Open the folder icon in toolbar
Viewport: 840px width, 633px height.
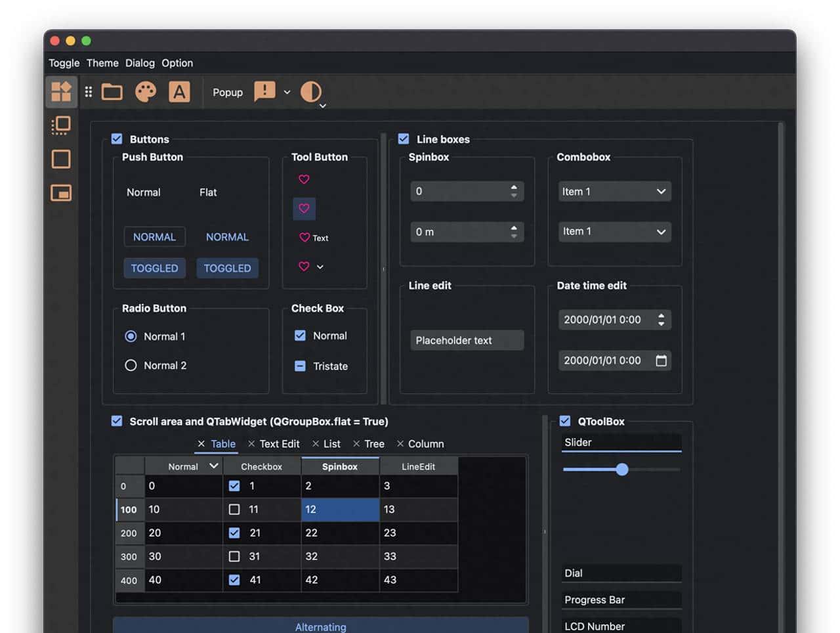coord(112,92)
